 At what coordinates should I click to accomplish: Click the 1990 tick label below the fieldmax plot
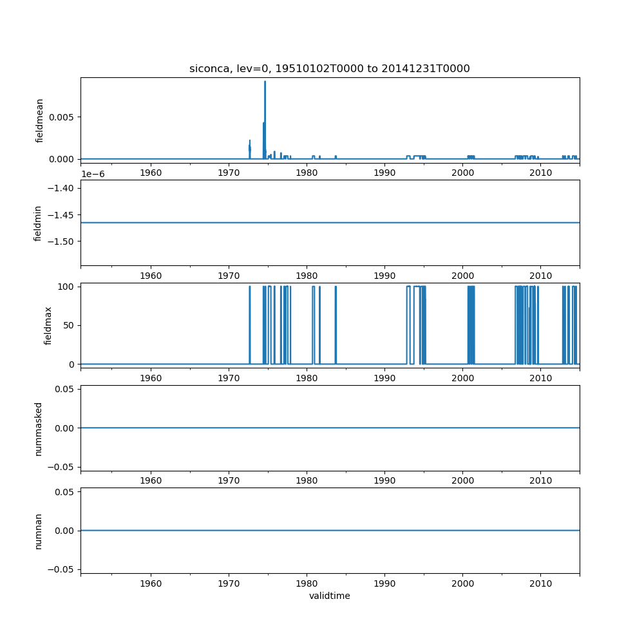[384, 377]
